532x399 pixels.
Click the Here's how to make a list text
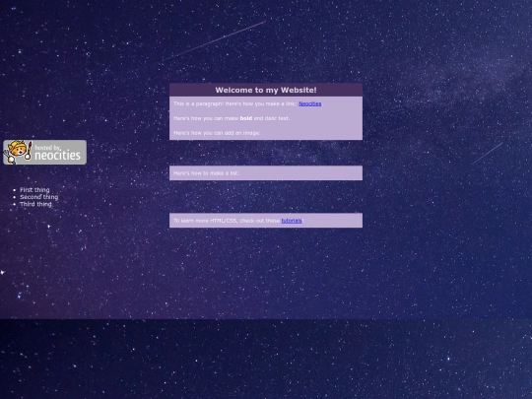(x=206, y=173)
